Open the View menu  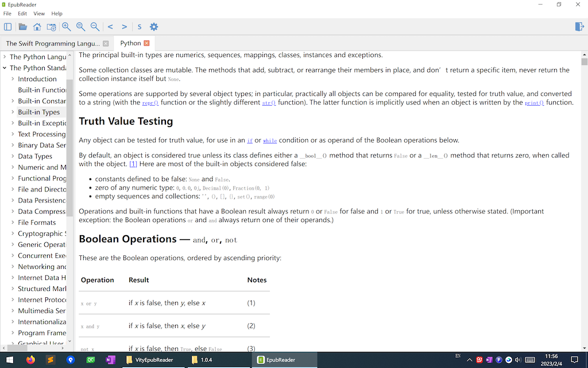[x=38, y=13]
